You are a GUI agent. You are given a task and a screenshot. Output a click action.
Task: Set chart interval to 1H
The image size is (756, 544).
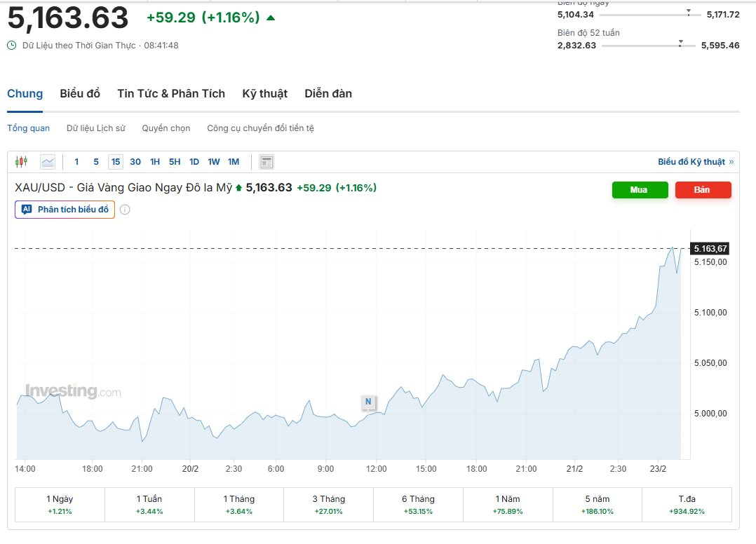[x=155, y=162]
